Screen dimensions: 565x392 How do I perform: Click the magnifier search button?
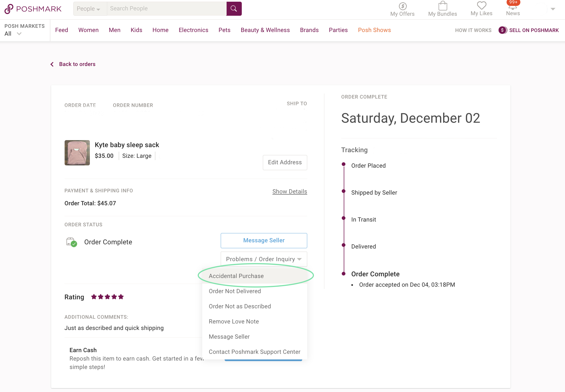pos(234,9)
